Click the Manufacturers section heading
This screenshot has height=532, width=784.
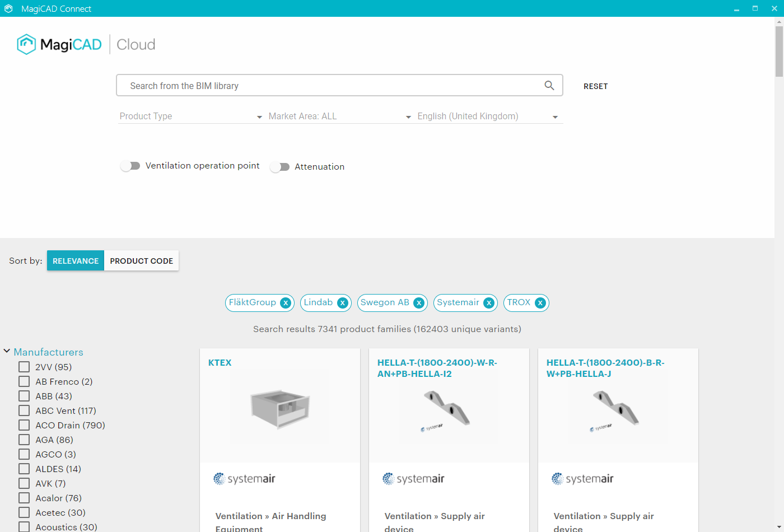tap(48, 352)
